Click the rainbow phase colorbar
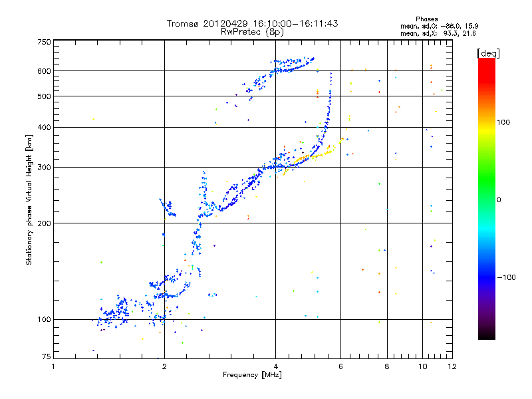 coord(487,199)
